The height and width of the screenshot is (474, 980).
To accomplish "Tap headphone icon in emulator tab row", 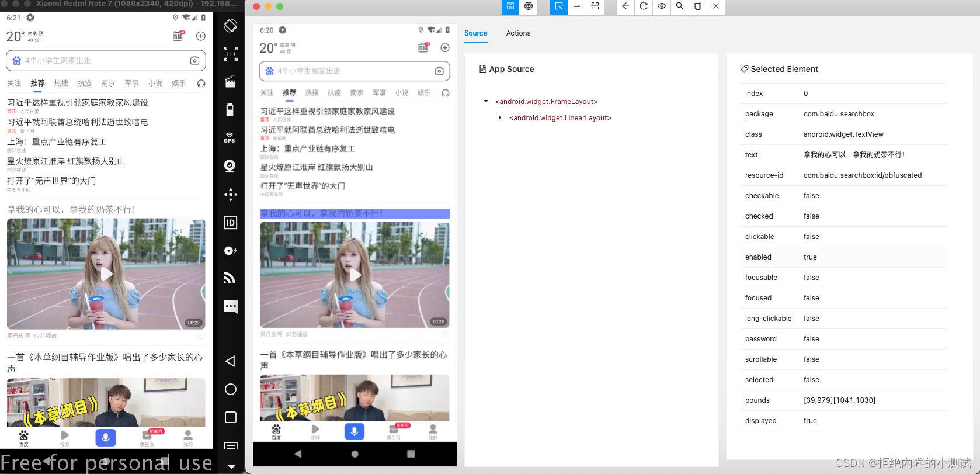I will (x=201, y=84).
